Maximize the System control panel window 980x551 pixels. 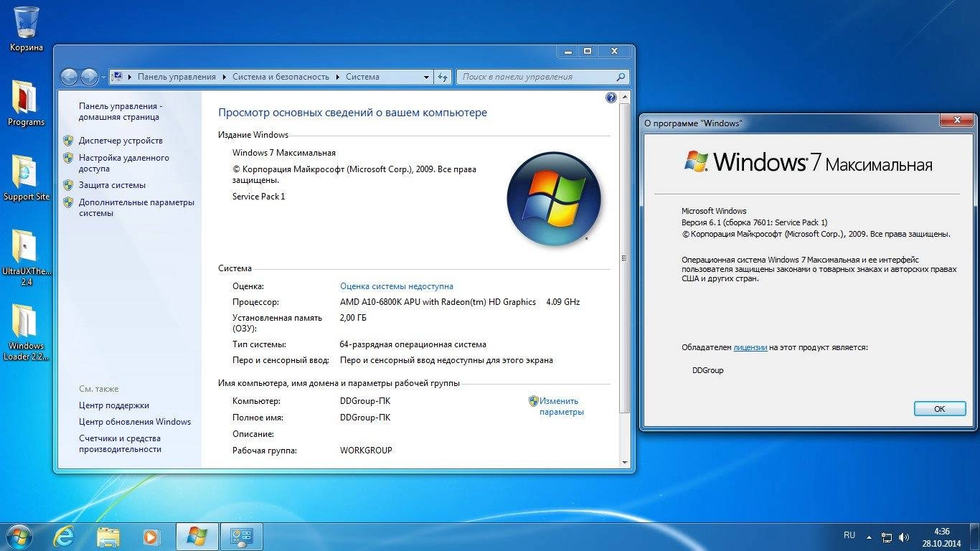click(x=588, y=51)
